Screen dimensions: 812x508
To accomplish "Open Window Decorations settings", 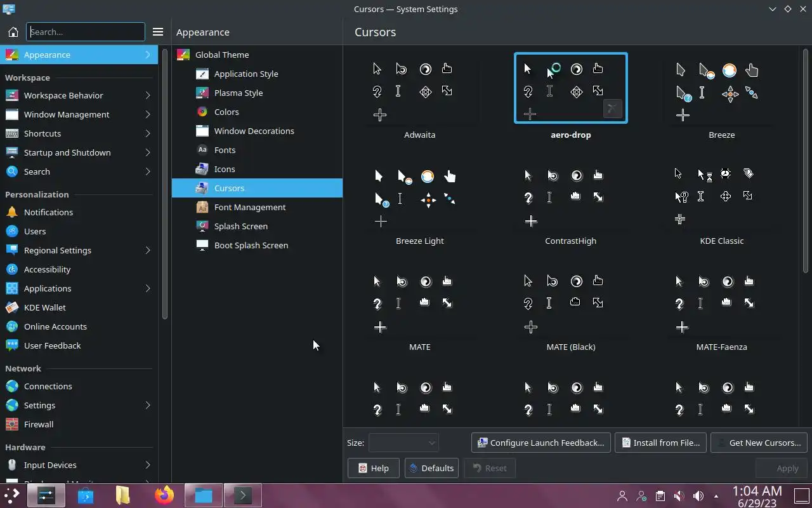I will point(257,131).
